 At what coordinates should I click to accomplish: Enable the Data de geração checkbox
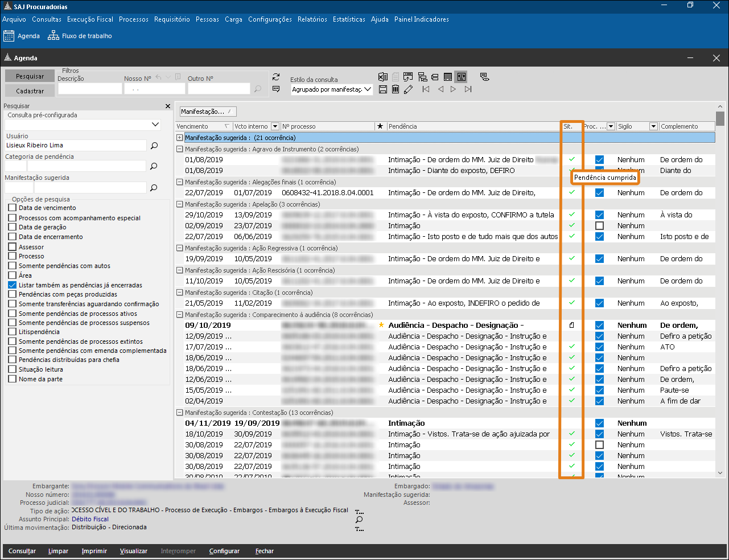13,227
